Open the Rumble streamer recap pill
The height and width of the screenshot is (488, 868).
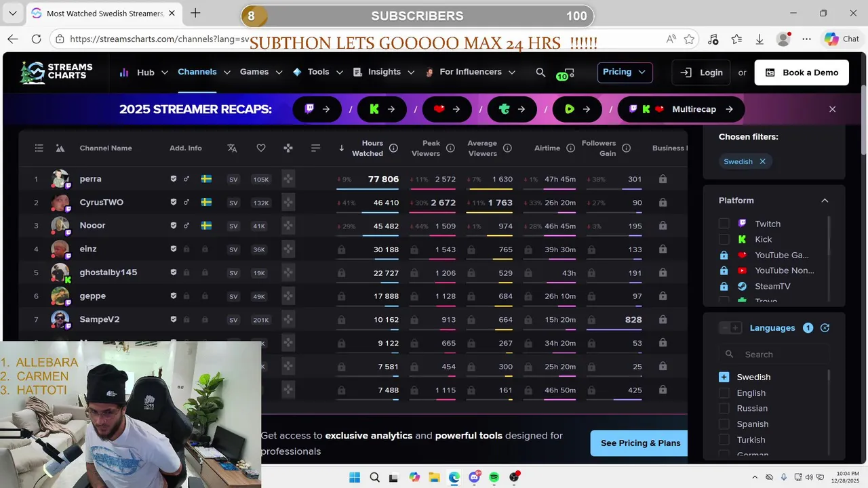click(x=577, y=109)
